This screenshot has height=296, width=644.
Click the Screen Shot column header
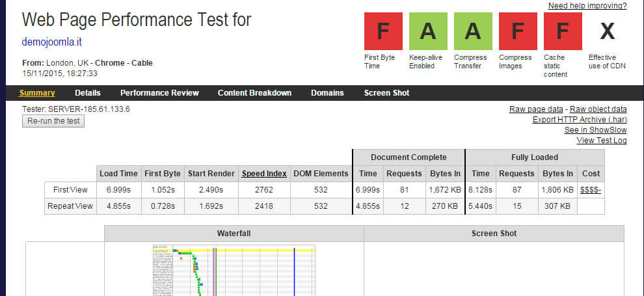[494, 234]
